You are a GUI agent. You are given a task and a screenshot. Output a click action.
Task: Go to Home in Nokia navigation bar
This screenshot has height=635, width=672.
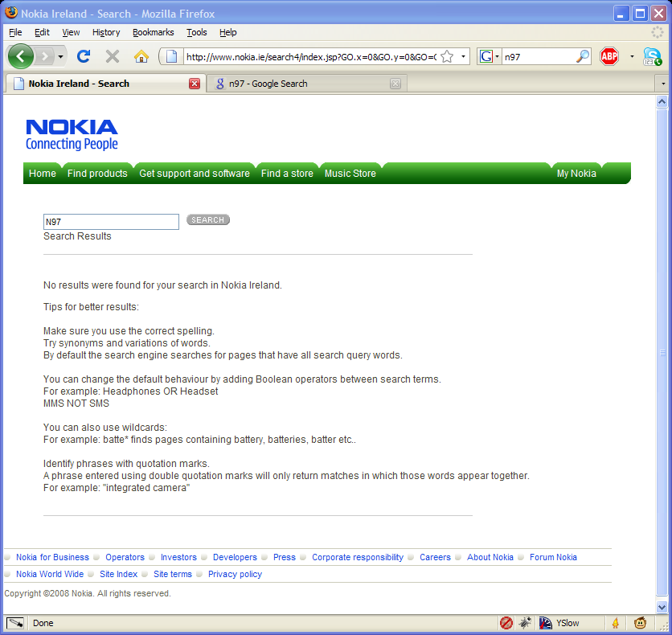tap(43, 174)
